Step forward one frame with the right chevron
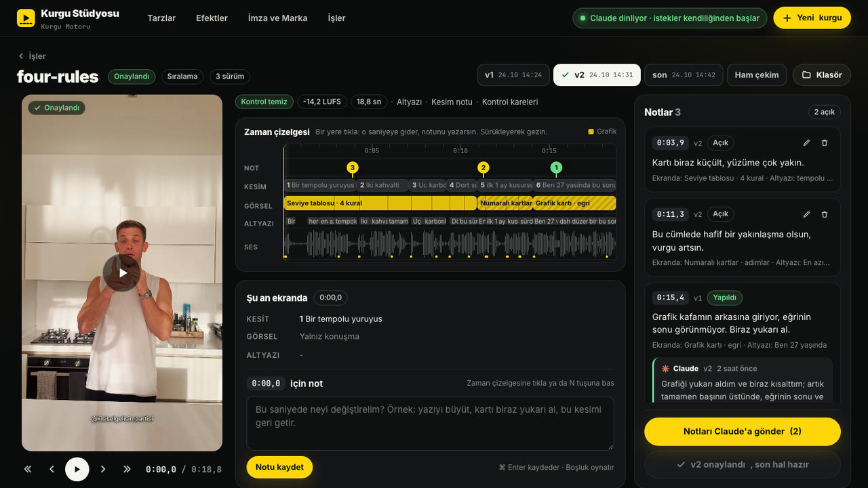This screenshot has width=868, height=488. 103,469
